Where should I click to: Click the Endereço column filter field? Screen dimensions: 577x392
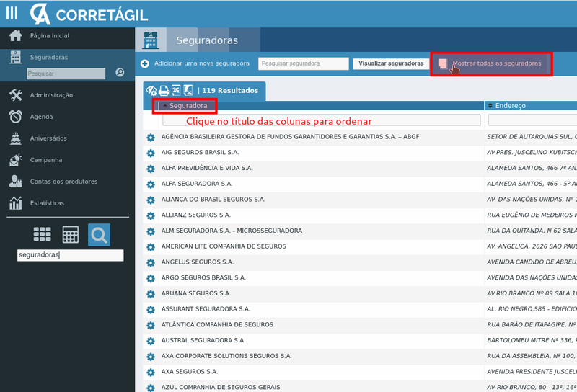pos(532,120)
